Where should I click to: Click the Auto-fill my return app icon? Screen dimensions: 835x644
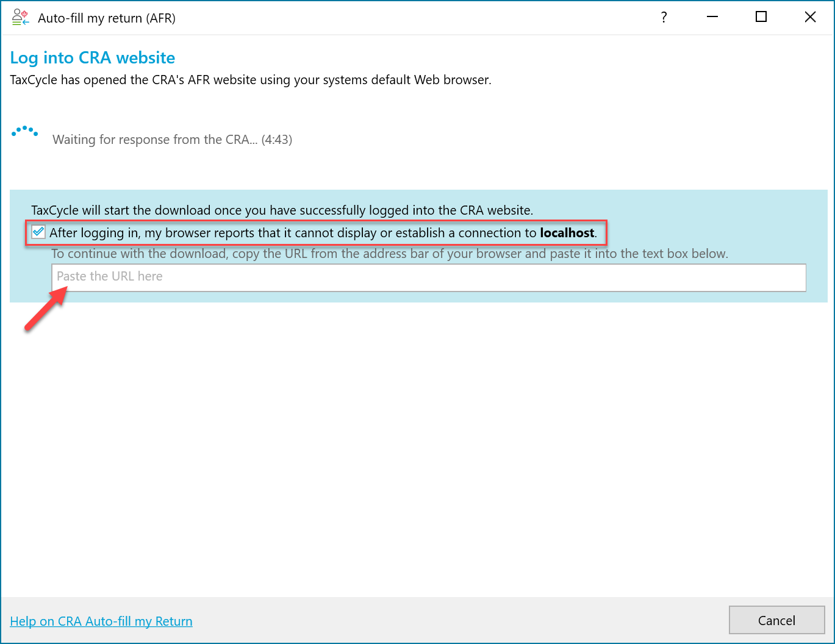(x=20, y=18)
